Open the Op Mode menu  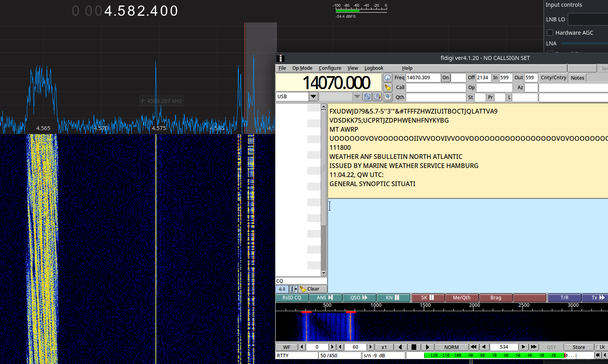point(302,68)
